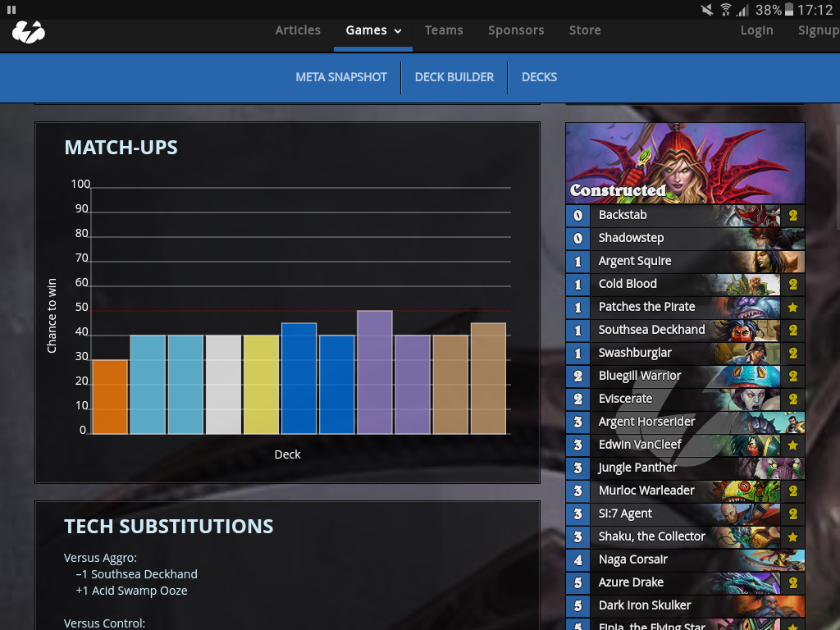Open the Dark Iron Skulker card entry
This screenshot has width=840, height=630.
[x=685, y=606]
